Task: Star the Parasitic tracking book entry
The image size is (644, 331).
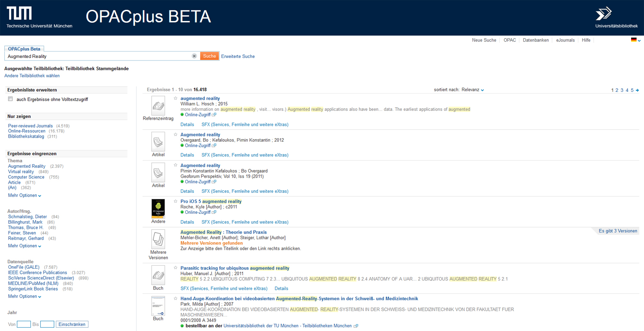Action: coord(176,268)
